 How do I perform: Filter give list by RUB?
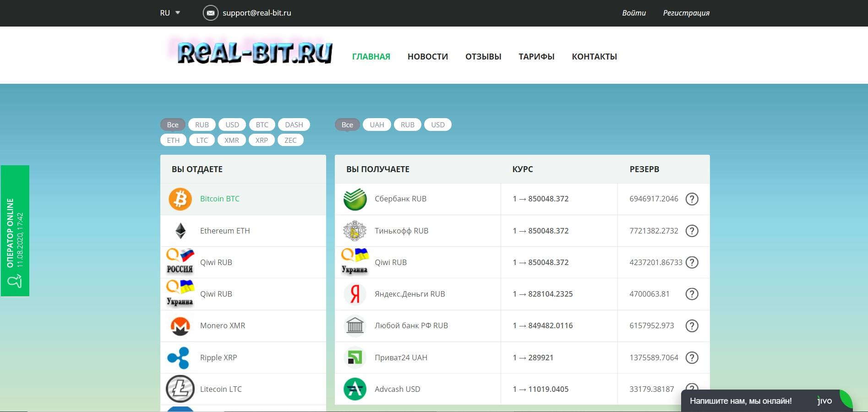(x=202, y=125)
